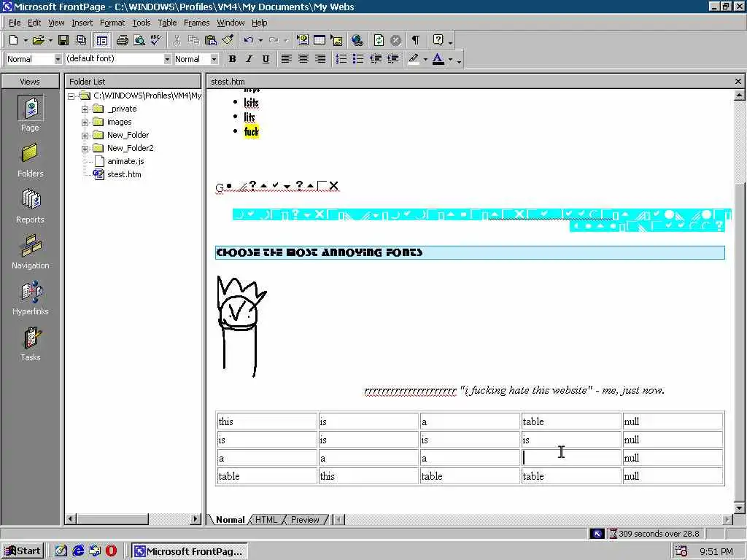Switch to Tasks view
Screen dimensions: 747x560
(30, 344)
